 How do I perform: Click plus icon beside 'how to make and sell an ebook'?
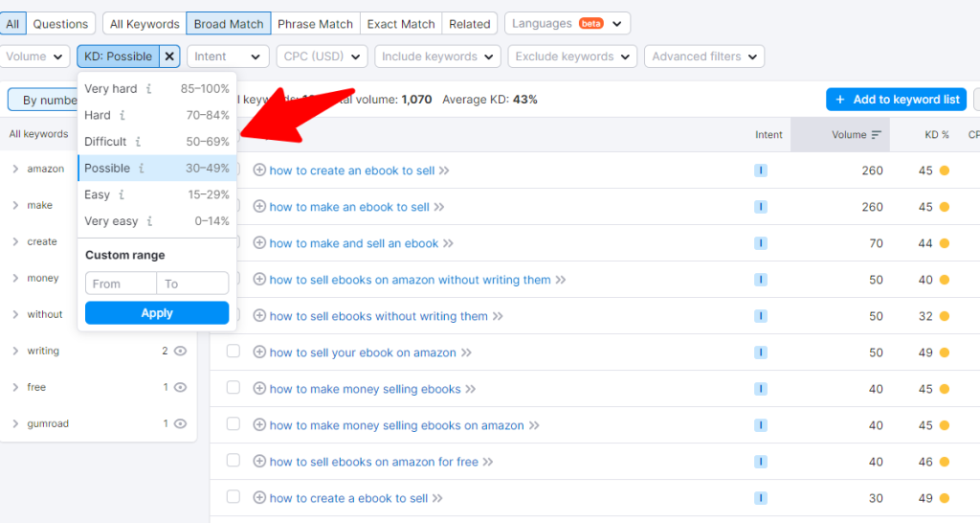[259, 242]
